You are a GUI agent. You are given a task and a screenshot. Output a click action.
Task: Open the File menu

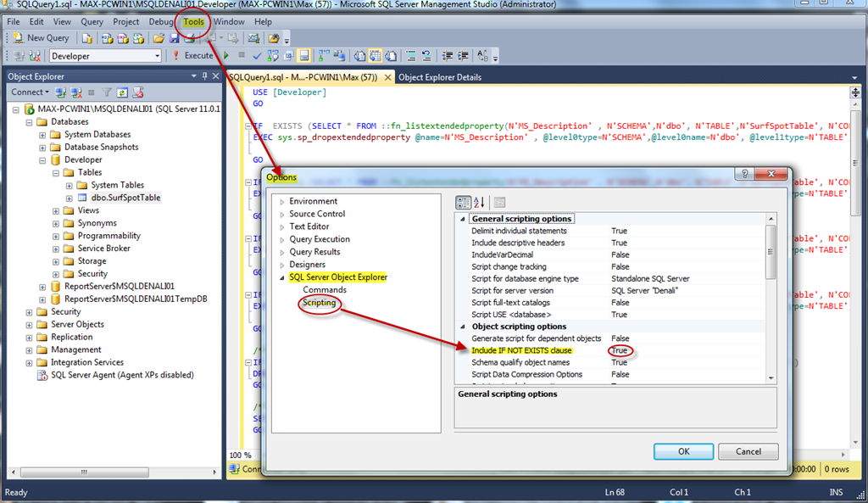coord(14,21)
